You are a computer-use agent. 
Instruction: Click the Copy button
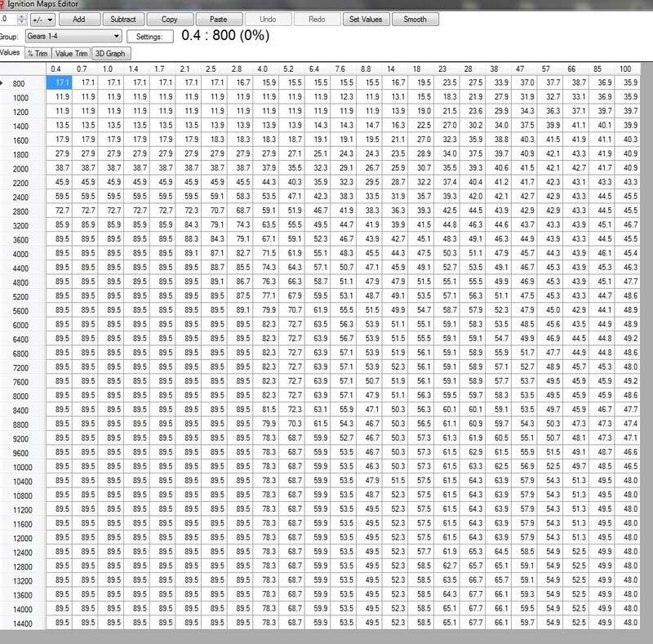170,20
